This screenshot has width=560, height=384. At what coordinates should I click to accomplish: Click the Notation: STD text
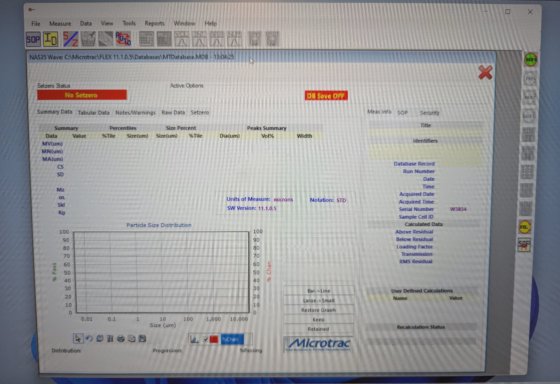click(328, 200)
